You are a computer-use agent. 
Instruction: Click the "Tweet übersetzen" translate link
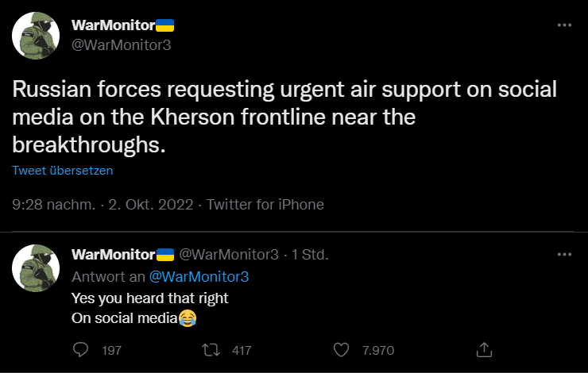pos(63,170)
